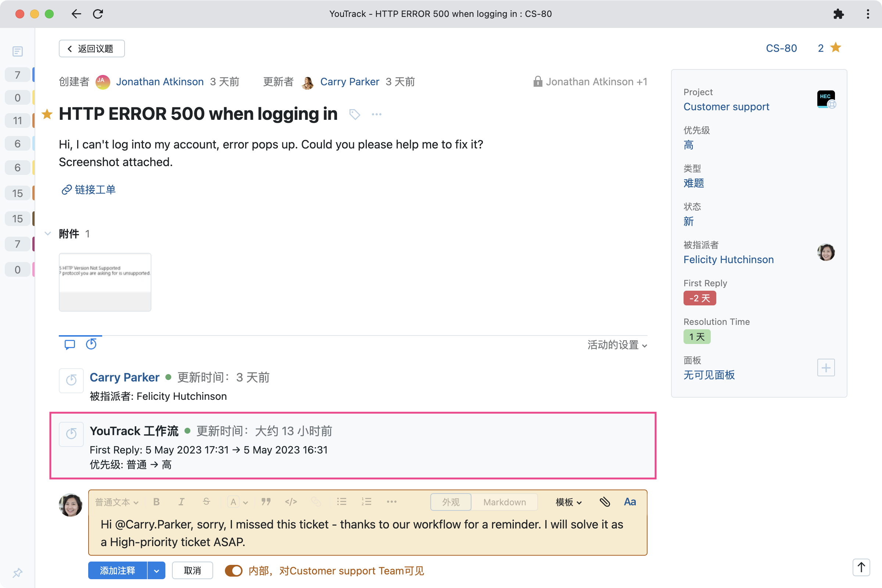Add a tag via tag icon
The image size is (882, 588).
(354, 114)
